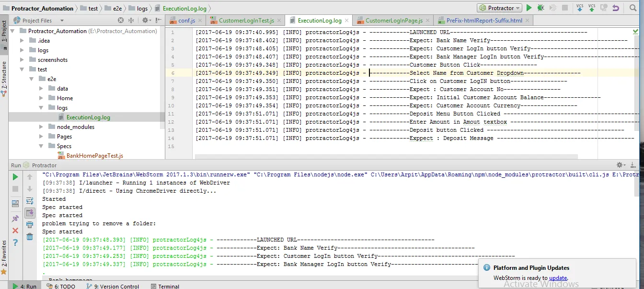Expand the screenshots folder

(22, 60)
